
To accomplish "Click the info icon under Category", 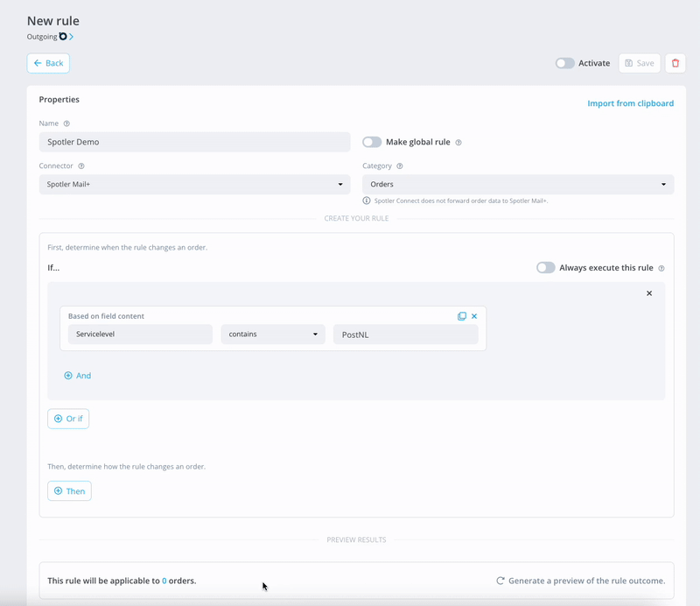I will [x=367, y=201].
